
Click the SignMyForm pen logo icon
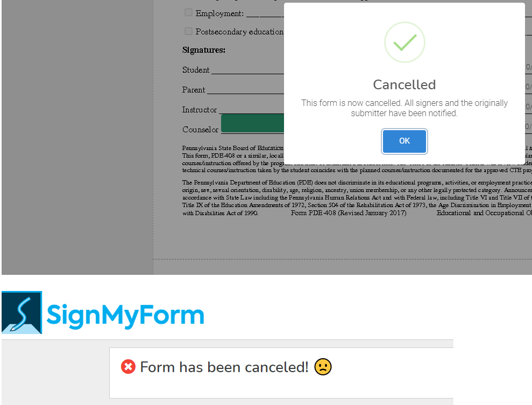(x=22, y=312)
